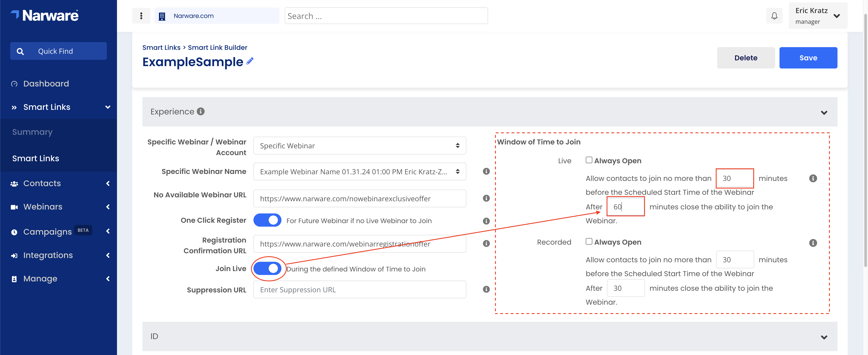Click the Smart Links double-arrow icon

[14, 107]
